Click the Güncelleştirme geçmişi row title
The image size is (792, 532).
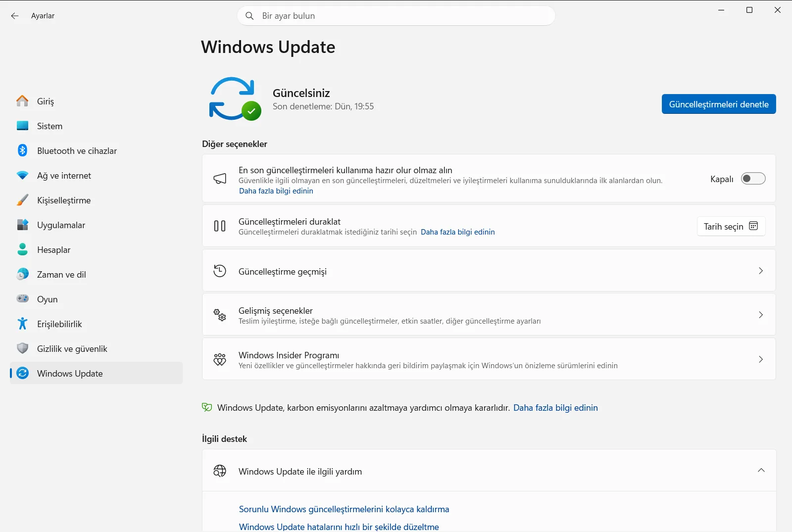point(283,272)
